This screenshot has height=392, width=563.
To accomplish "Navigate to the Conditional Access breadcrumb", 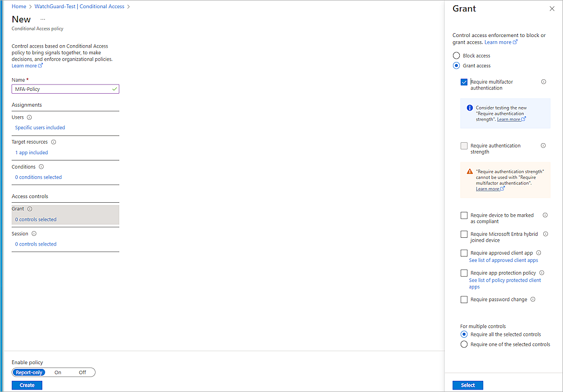I will pyautogui.click(x=102, y=6).
